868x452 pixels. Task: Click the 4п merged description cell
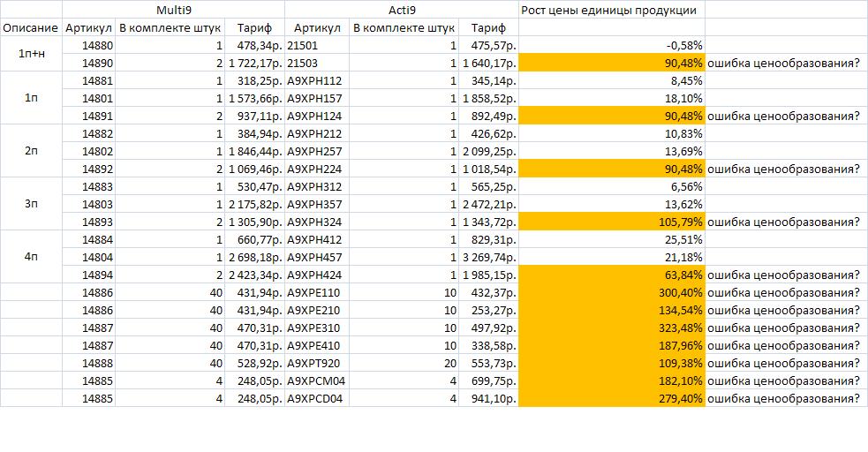31,257
